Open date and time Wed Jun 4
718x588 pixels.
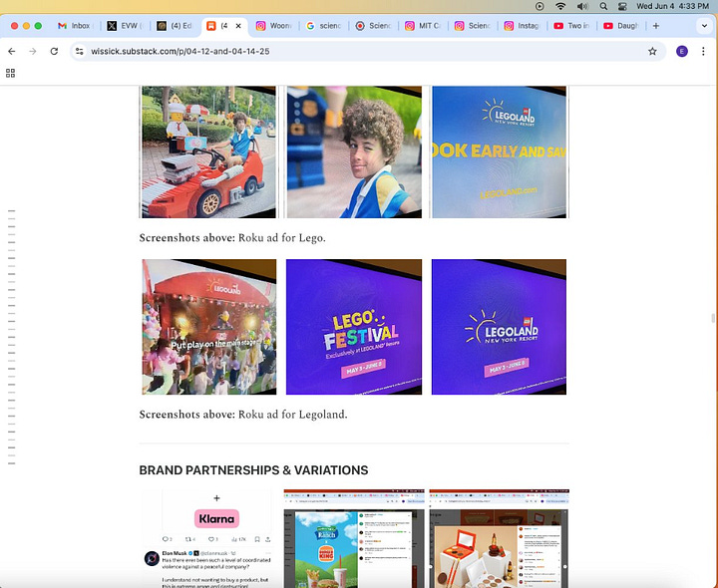pyautogui.click(x=673, y=6)
